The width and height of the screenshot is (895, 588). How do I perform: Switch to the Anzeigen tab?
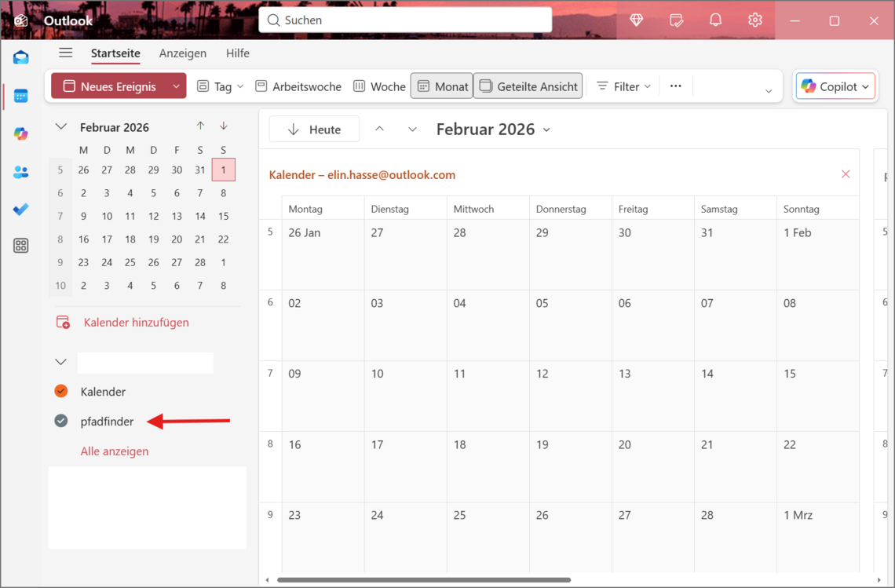coord(182,53)
